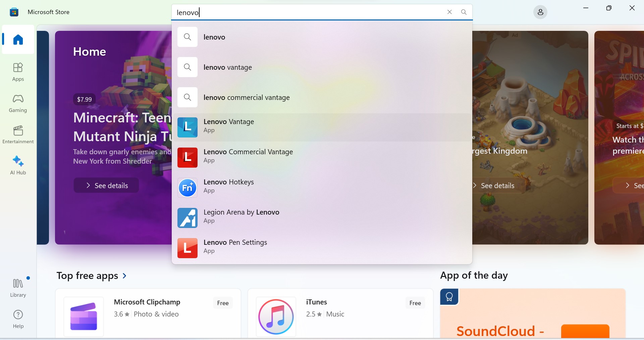
Task: Open the Library page
Action: pos(18,288)
